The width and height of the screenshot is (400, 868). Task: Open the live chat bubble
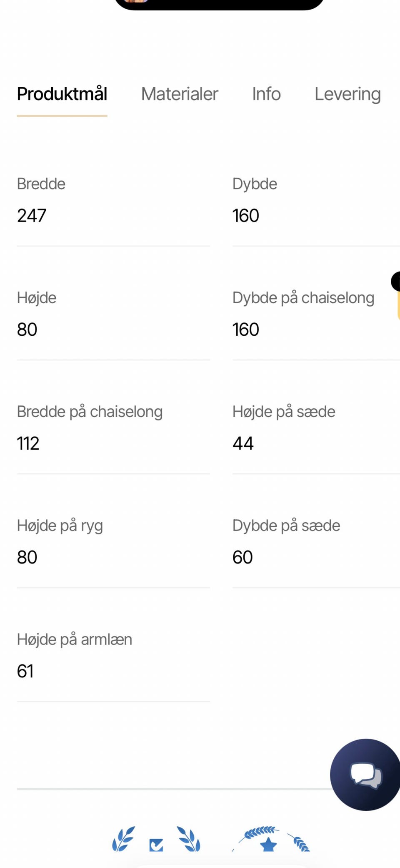(x=365, y=775)
